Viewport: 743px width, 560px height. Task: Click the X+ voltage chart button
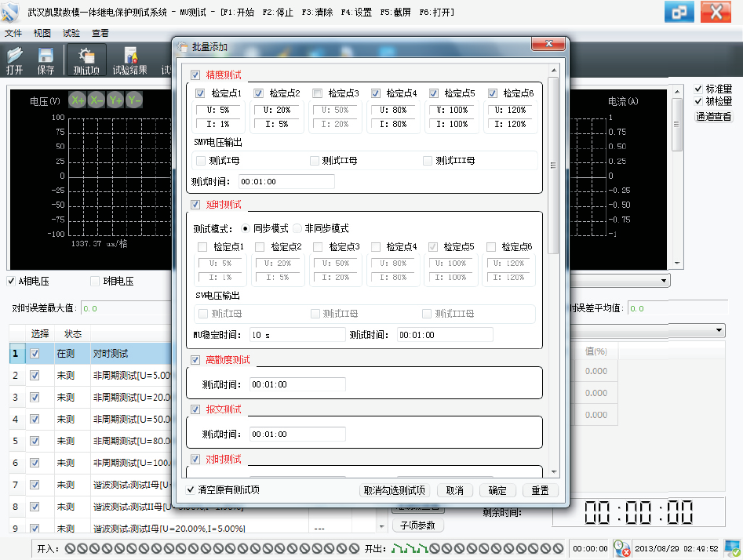tap(77, 100)
